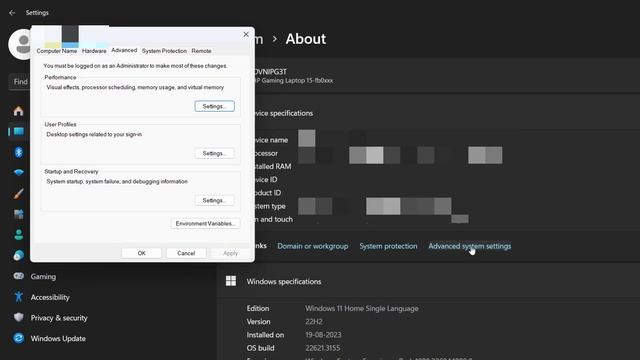This screenshot has height=360, width=640.
Task: Close the System Properties dialog
Action: coord(246,34)
